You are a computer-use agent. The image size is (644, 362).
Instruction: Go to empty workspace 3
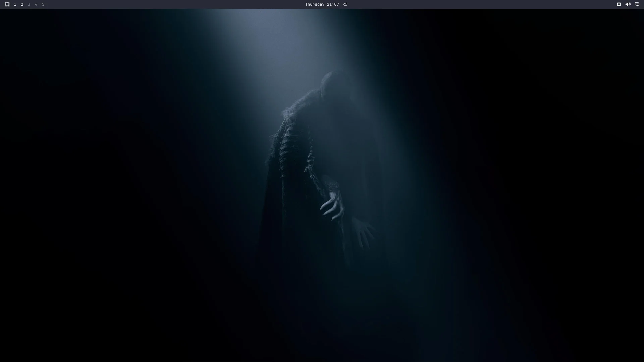(x=29, y=4)
